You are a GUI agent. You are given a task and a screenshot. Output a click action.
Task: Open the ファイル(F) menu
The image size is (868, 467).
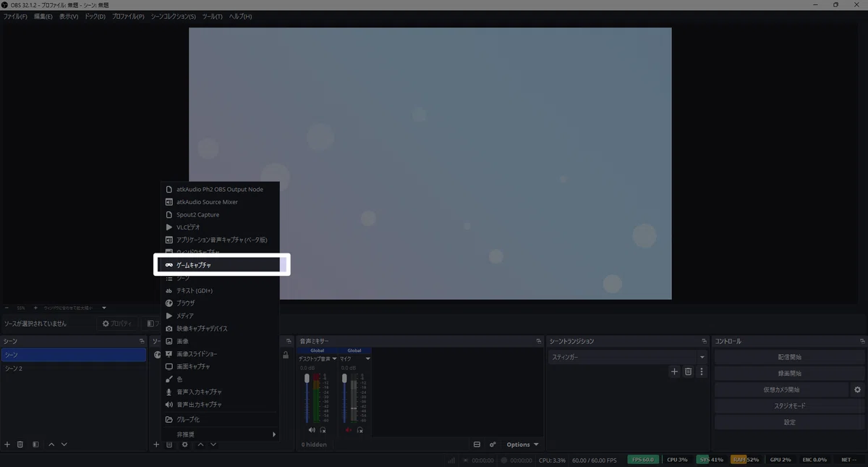15,16
